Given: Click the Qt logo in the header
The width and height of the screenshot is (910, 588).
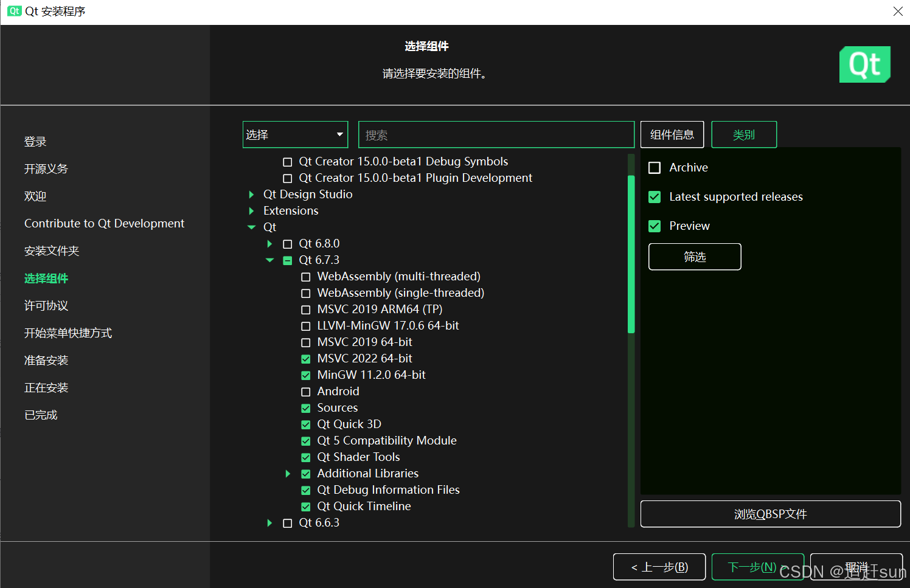Looking at the screenshot, I should coord(864,64).
